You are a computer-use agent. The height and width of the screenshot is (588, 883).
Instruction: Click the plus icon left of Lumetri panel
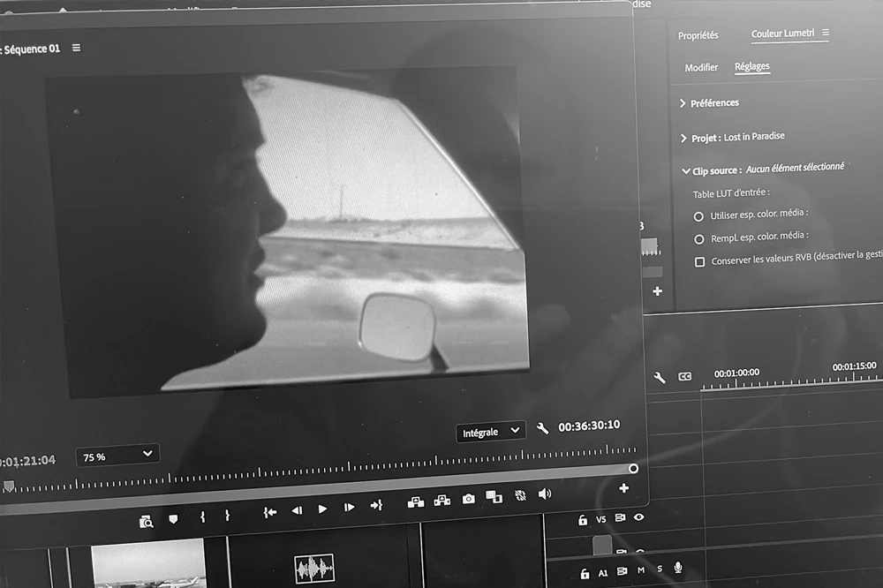(657, 291)
